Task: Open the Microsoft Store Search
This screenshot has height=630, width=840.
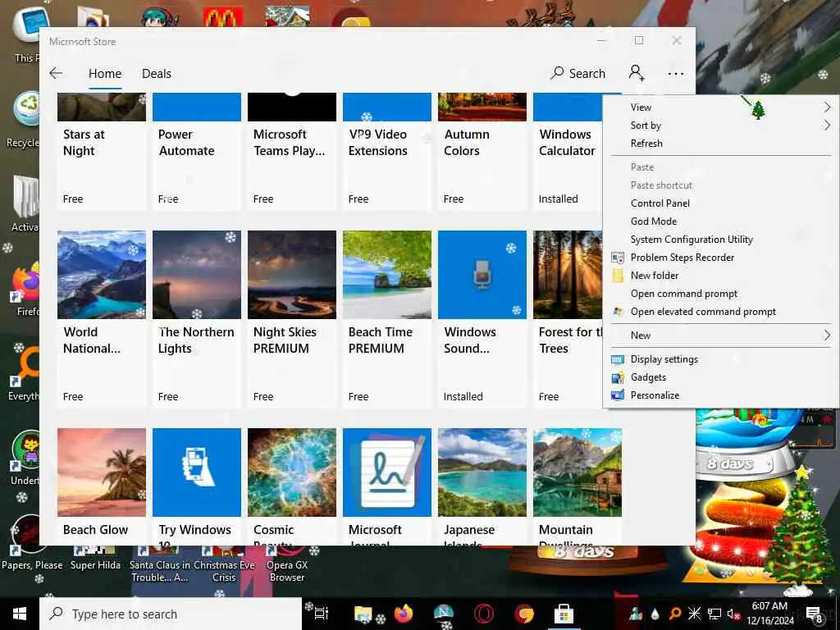Action: coord(577,73)
